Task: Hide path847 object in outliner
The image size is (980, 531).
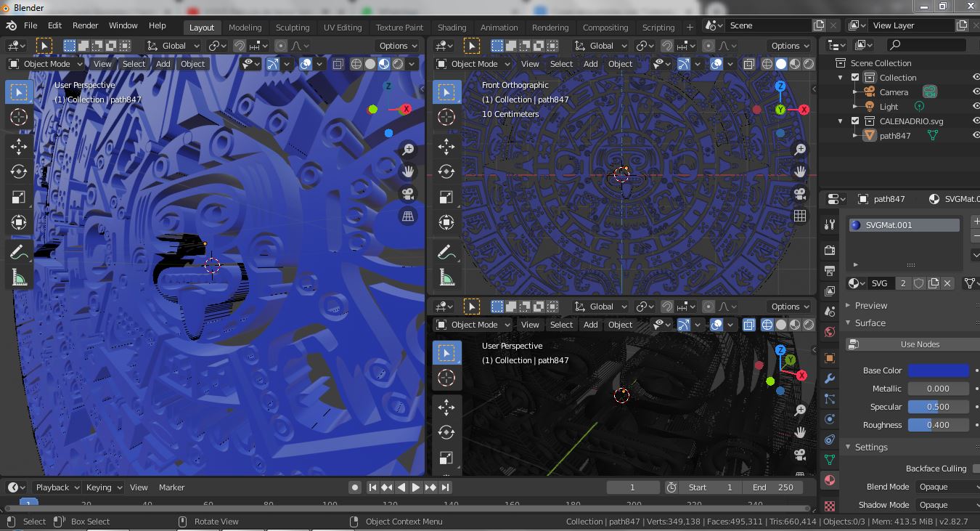Action: click(976, 136)
